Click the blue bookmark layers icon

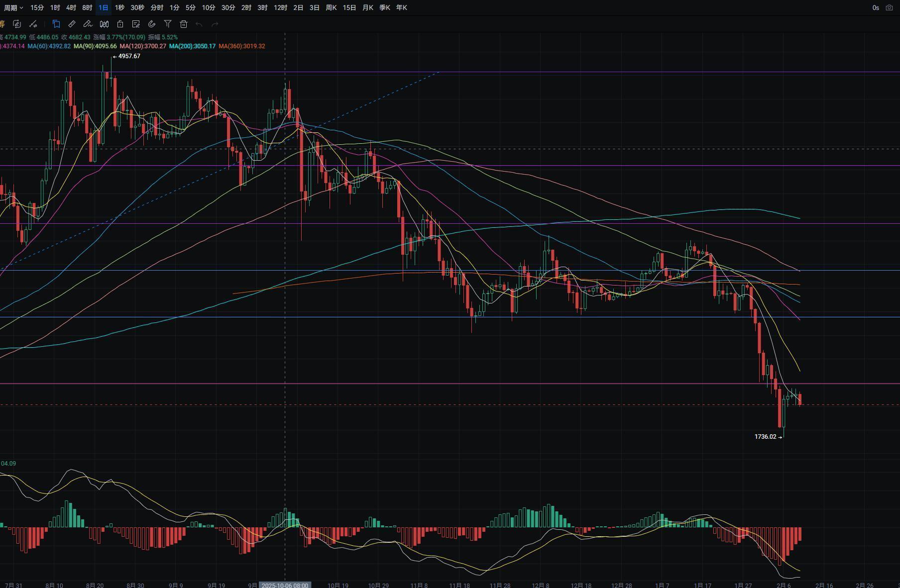tap(56, 24)
